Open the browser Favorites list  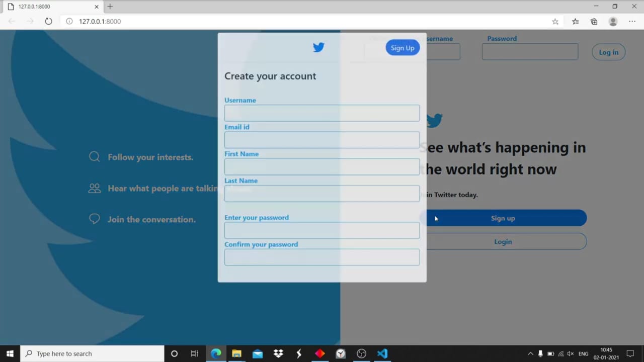(575, 21)
